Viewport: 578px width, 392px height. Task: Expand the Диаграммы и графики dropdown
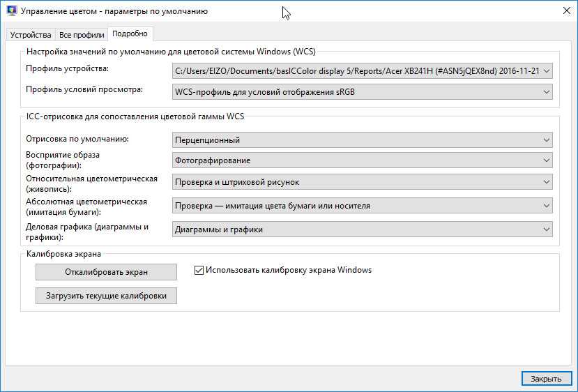tap(362, 229)
